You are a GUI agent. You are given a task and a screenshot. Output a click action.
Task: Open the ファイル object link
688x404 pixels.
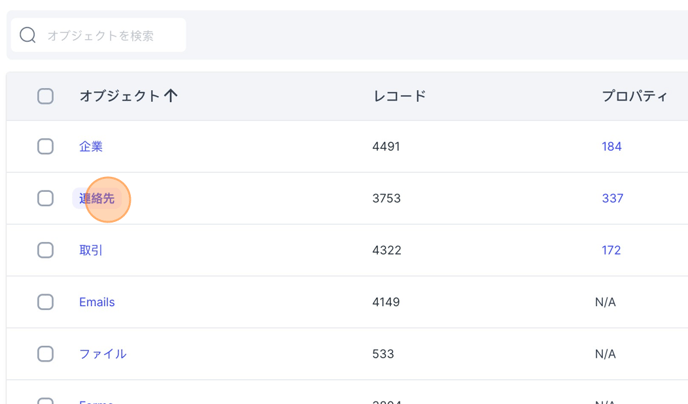tap(103, 354)
